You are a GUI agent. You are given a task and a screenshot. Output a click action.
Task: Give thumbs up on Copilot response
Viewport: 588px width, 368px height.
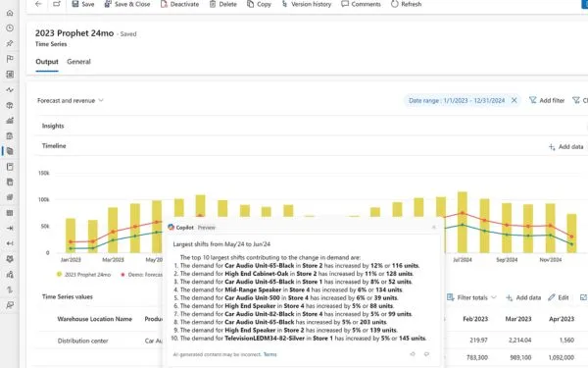tap(413, 354)
